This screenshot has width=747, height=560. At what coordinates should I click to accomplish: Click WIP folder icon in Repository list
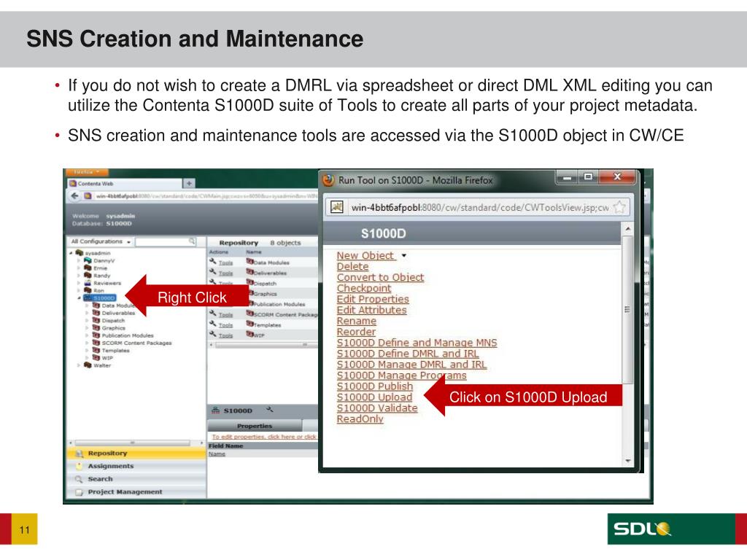[249, 334]
